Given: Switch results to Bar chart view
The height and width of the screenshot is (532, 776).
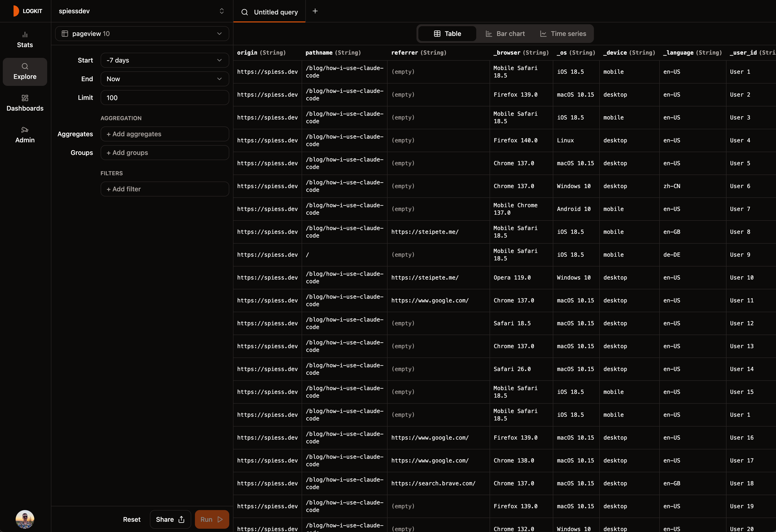Looking at the screenshot, I should (505, 33).
